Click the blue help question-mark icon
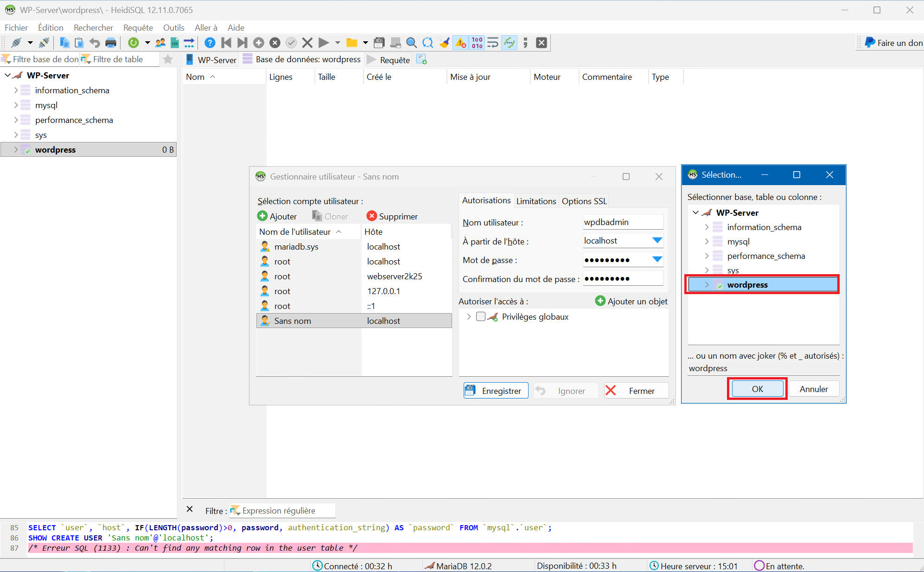Screen dimensions: 924x572 pos(210,43)
